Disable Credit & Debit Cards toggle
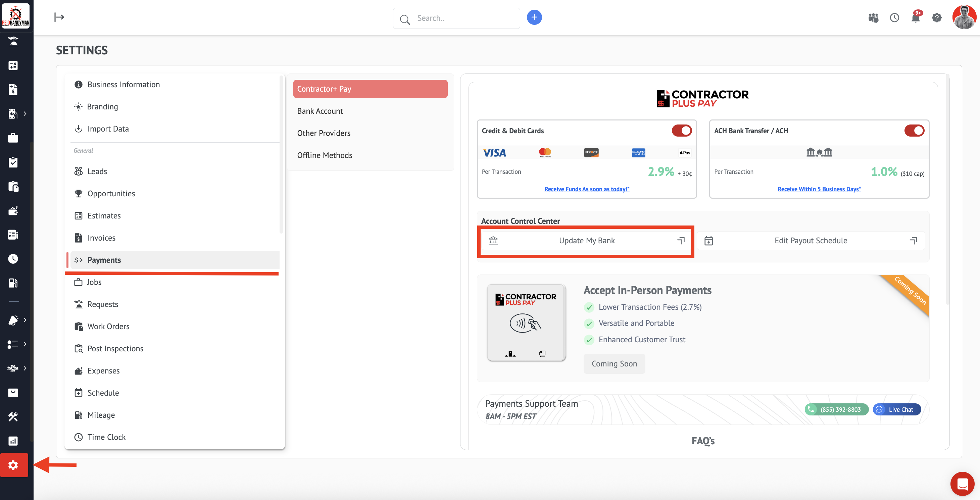Image resolution: width=980 pixels, height=500 pixels. tap(681, 131)
